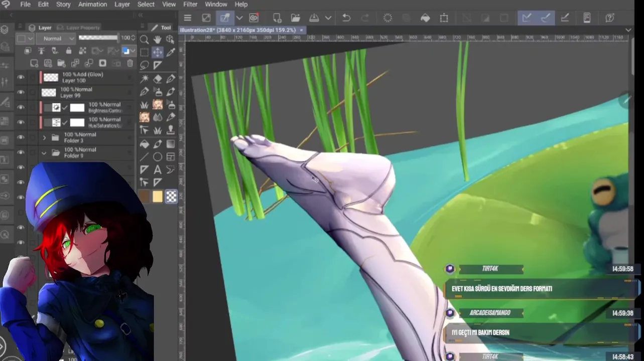This screenshot has height=361, width=644.
Task: Click the layer opacity slider
Action: (x=98, y=38)
